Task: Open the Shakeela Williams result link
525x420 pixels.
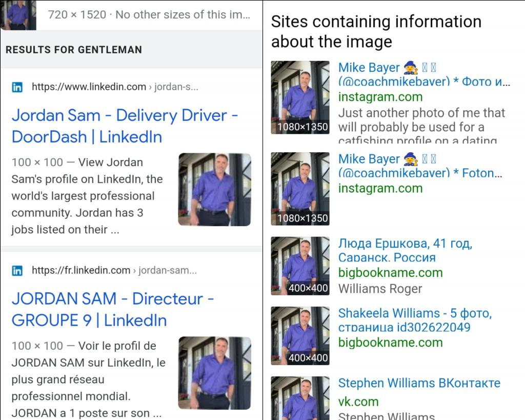Action: click(414, 319)
